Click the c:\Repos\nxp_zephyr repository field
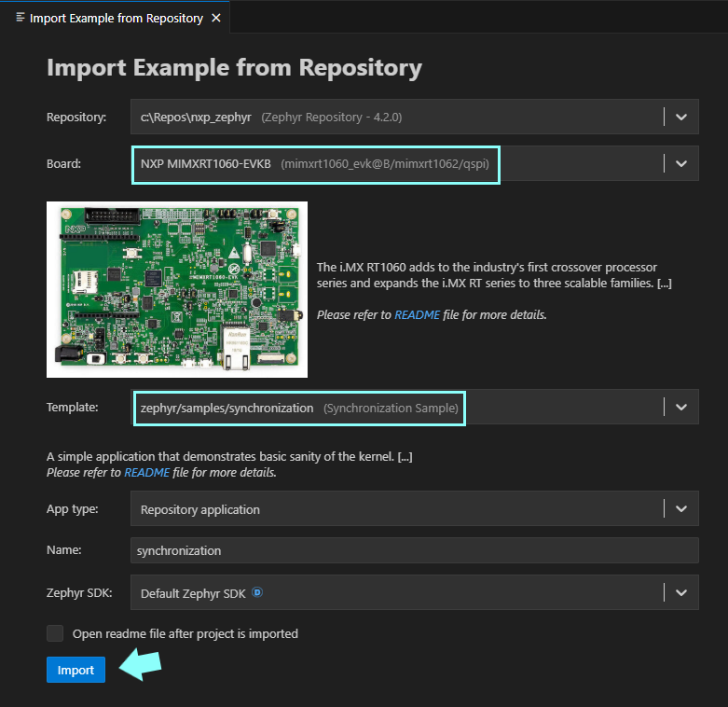The image size is (728, 707). coord(396,118)
